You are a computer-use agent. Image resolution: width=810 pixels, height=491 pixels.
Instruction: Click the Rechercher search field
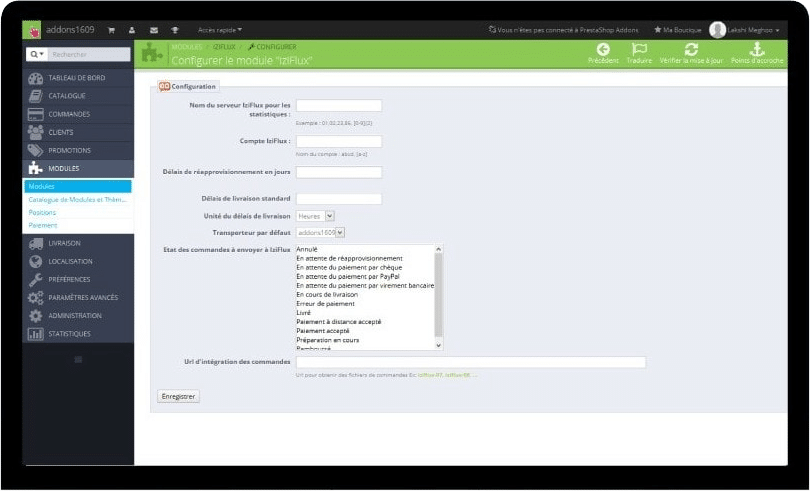[x=89, y=54]
